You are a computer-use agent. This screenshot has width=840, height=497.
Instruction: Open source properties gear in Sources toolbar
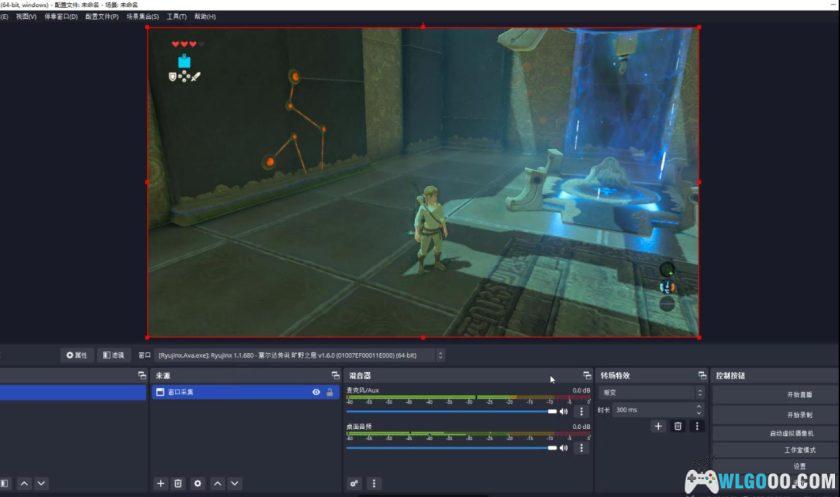click(198, 483)
